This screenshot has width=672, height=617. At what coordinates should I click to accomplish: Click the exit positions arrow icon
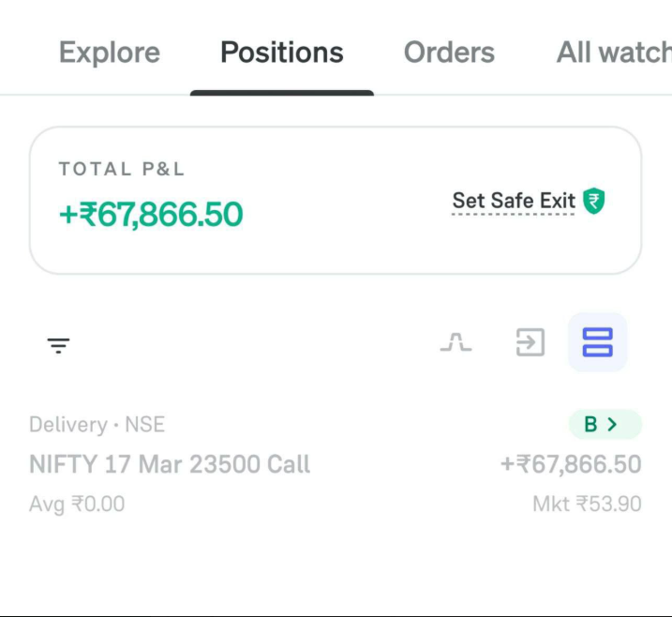pos(530,343)
